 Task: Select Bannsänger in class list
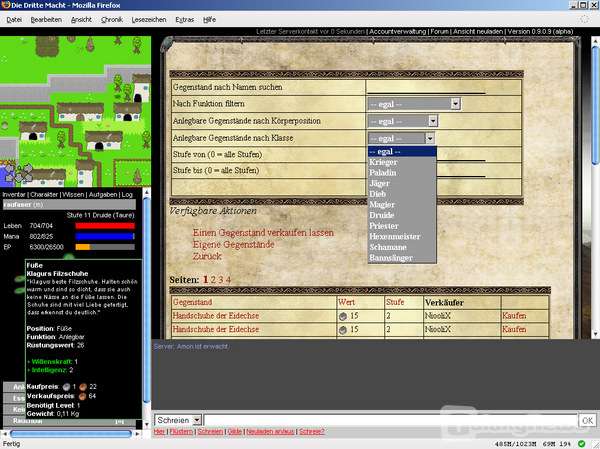click(402, 258)
